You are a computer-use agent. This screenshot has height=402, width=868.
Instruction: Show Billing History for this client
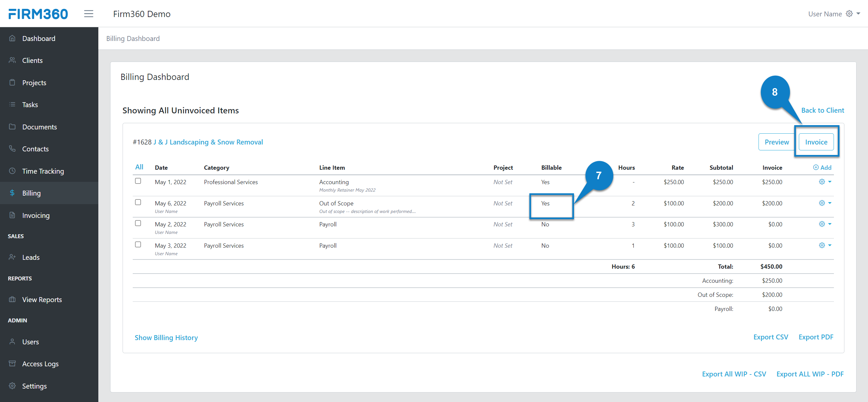tap(166, 337)
